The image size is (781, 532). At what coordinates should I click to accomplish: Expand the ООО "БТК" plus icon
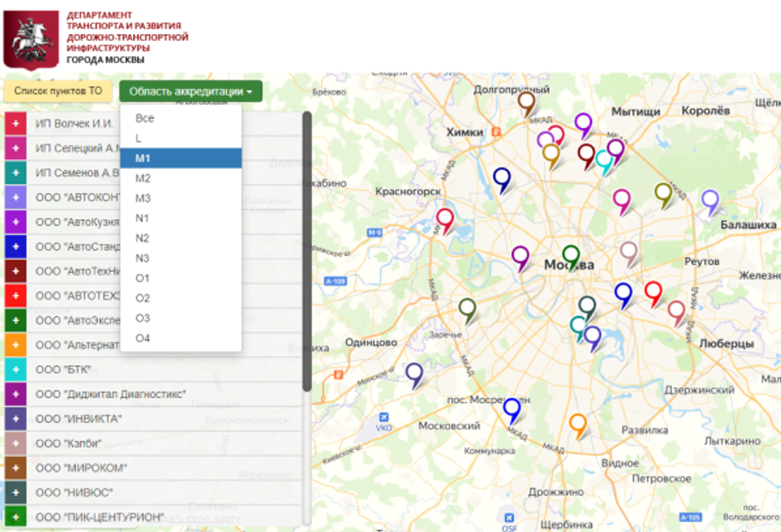point(16,369)
